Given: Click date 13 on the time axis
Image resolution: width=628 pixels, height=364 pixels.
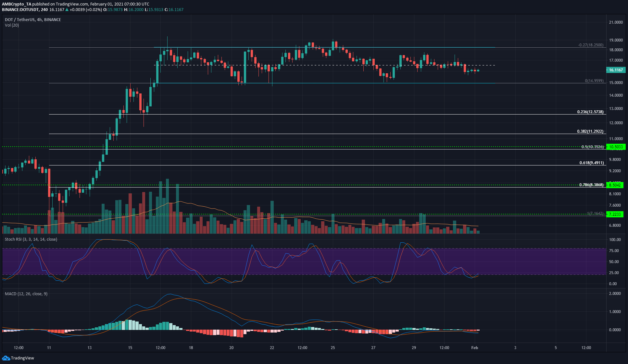Looking at the screenshot, I should [90, 348].
